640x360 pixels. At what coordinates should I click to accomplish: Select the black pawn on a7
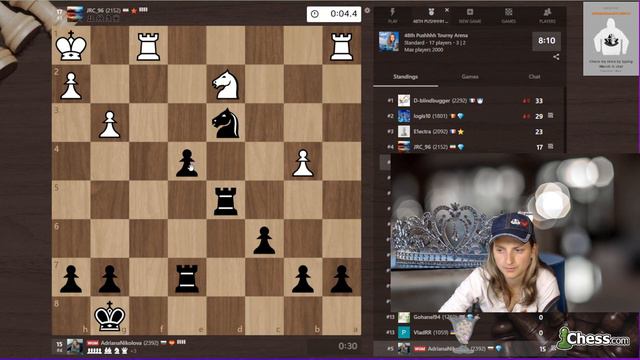click(x=342, y=278)
